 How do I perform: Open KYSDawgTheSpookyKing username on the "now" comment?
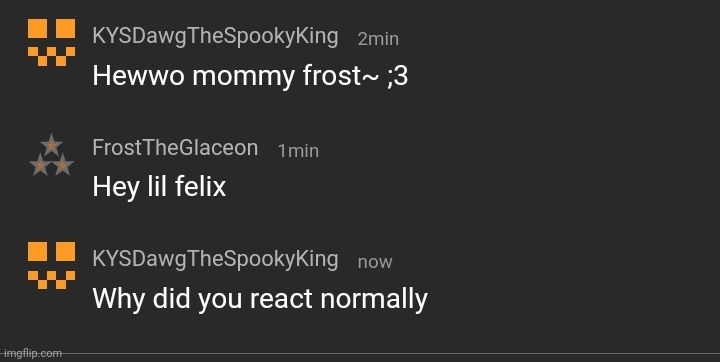pyautogui.click(x=215, y=259)
